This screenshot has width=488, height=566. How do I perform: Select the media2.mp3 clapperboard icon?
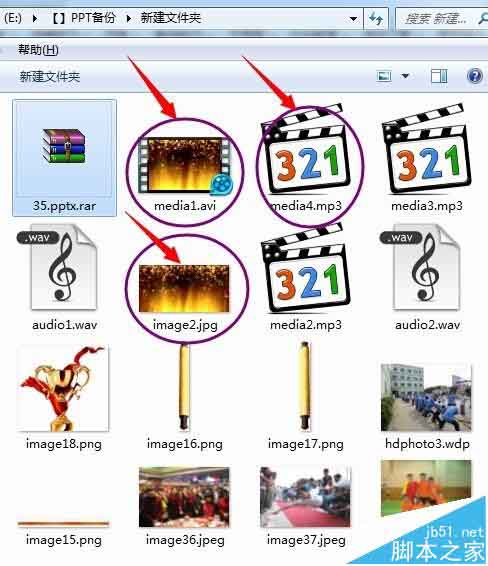[x=306, y=269]
